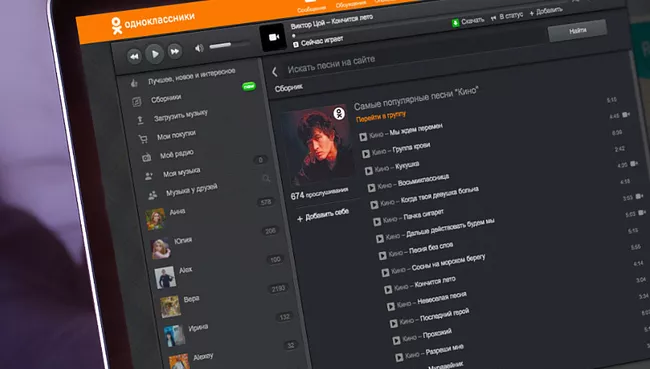The height and width of the screenshot is (369, 650).
Task: Post the track with 'В статус'
Action: click(x=507, y=17)
